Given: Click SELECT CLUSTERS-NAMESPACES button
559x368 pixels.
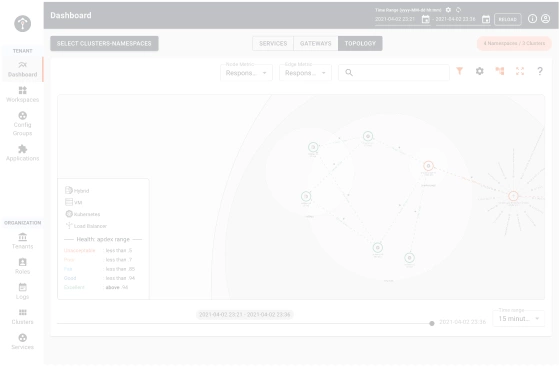Looking at the screenshot, I should point(104,44).
